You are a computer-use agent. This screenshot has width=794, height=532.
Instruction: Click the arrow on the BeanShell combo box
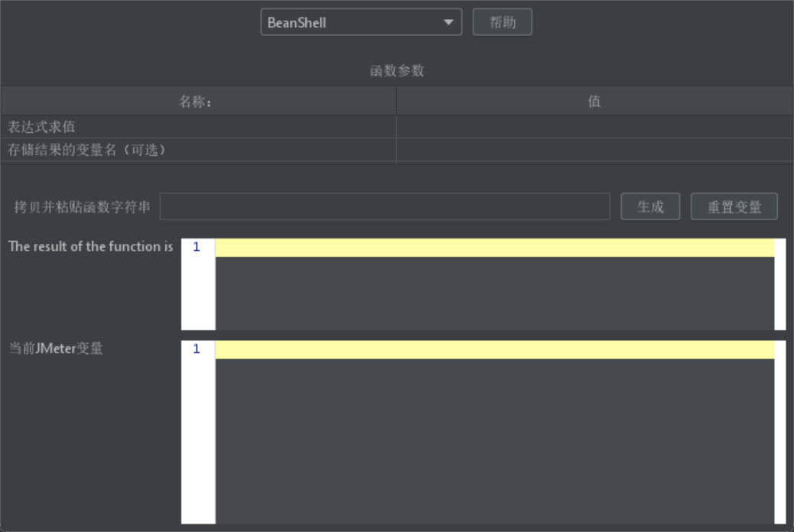point(448,22)
